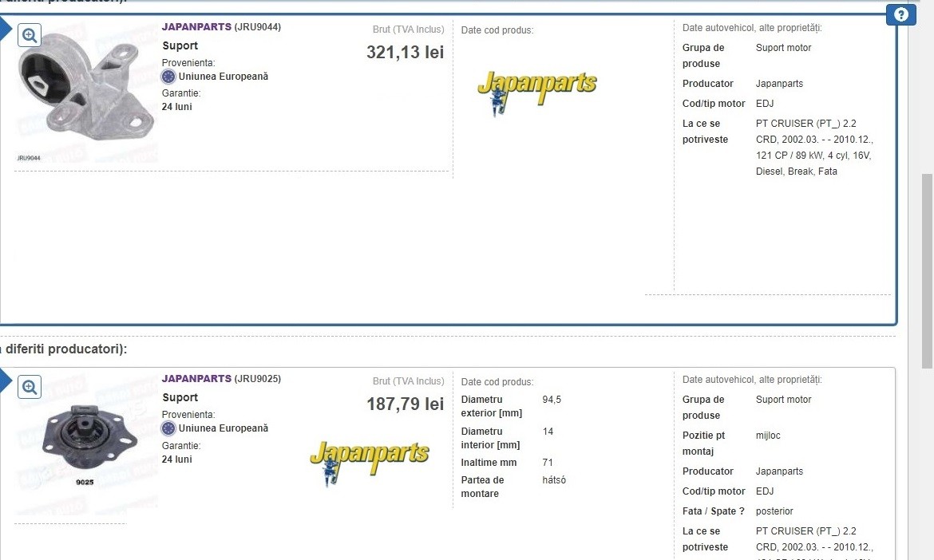Screen dimensions: 934x560
Task: Click the 'Suport motor' value in JRU9044 listing
Action: click(783, 48)
